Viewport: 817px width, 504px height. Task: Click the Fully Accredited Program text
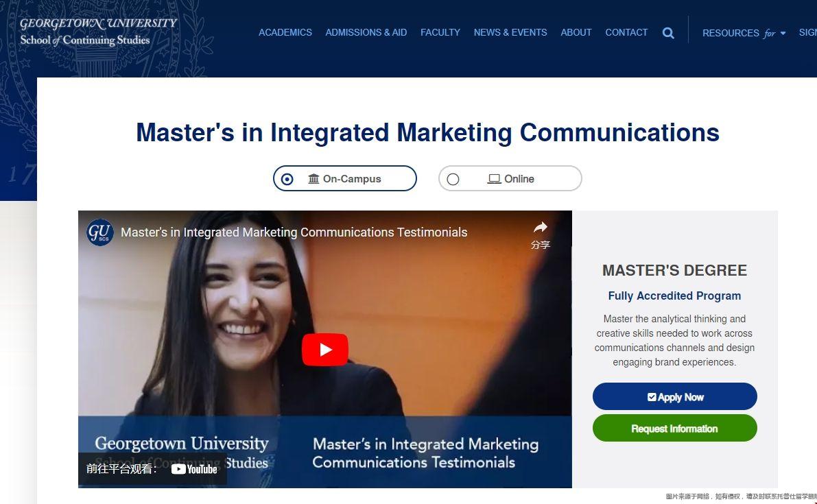coord(674,296)
